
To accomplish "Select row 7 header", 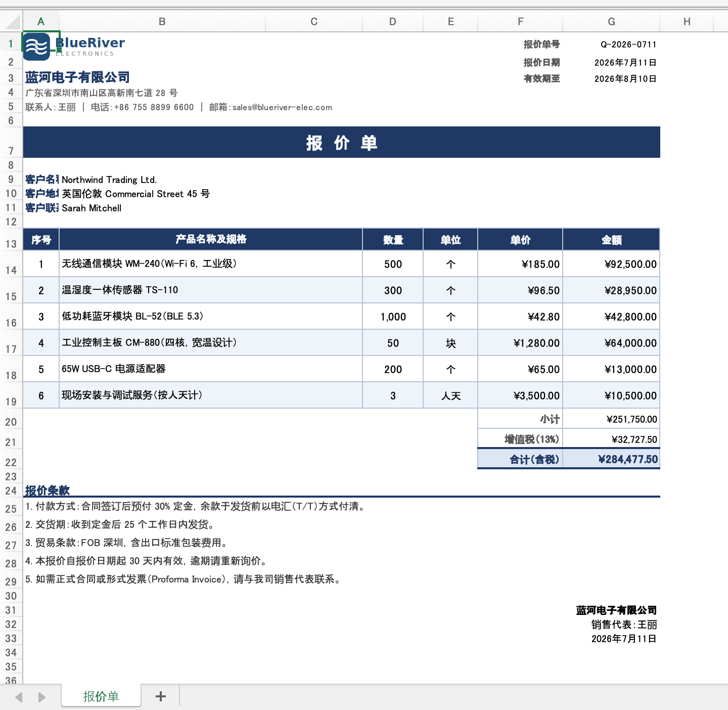I will tap(11, 143).
